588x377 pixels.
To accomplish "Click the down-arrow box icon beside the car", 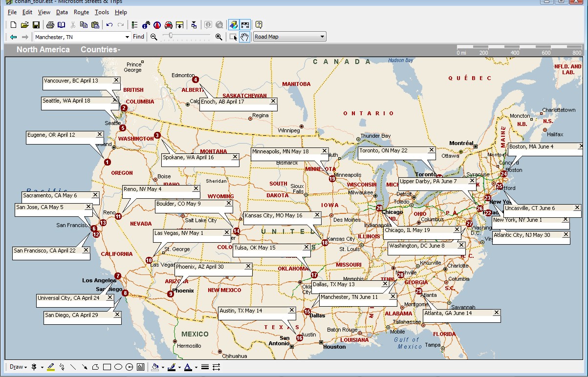I will 179,24.
